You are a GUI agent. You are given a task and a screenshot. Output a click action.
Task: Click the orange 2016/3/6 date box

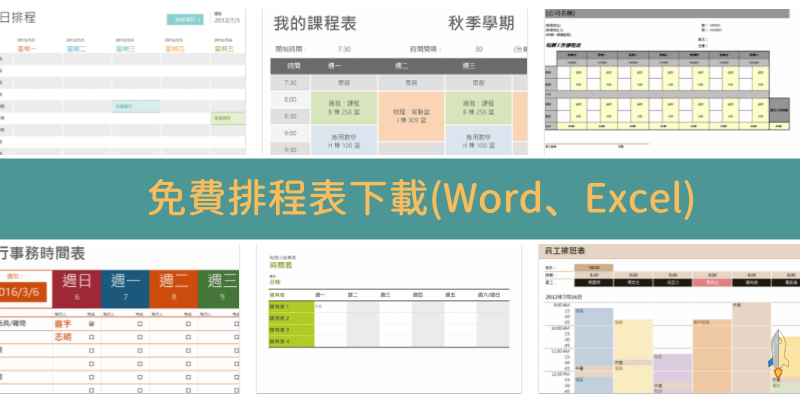point(27,292)
